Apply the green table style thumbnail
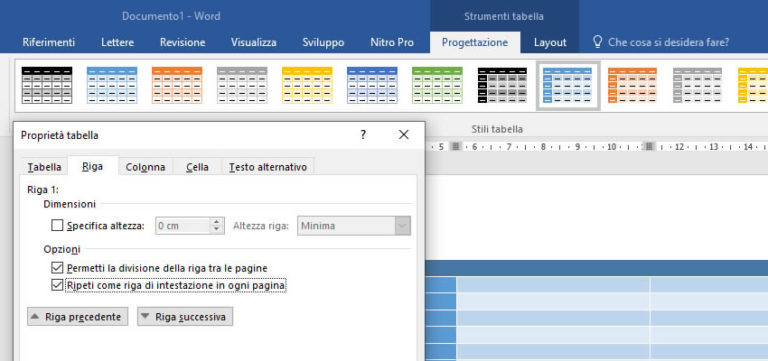Viewport: 768px width, 361px height. point(437,85)
